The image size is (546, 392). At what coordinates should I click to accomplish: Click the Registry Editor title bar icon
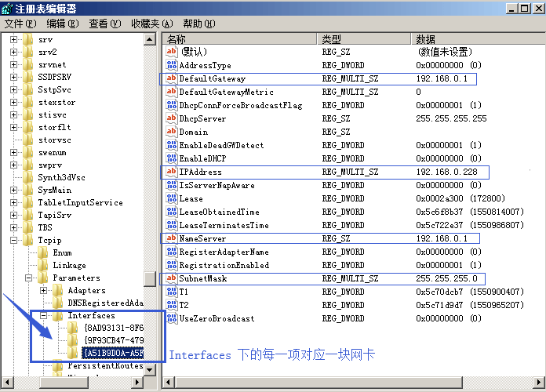click(x=9, y=9)
